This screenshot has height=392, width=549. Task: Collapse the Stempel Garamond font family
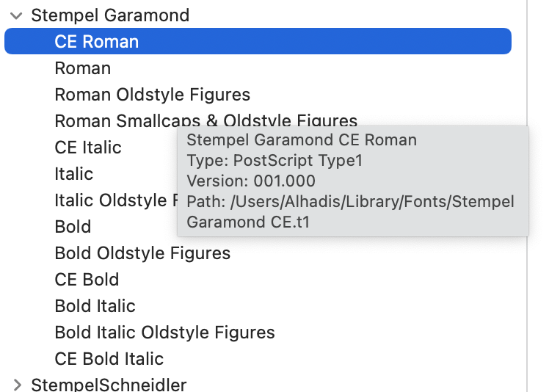(16, 15)
